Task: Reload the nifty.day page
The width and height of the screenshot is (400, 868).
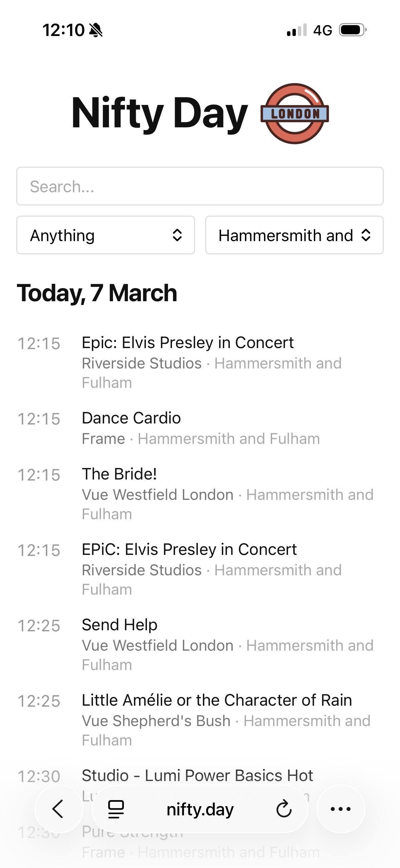Action: 284,809
